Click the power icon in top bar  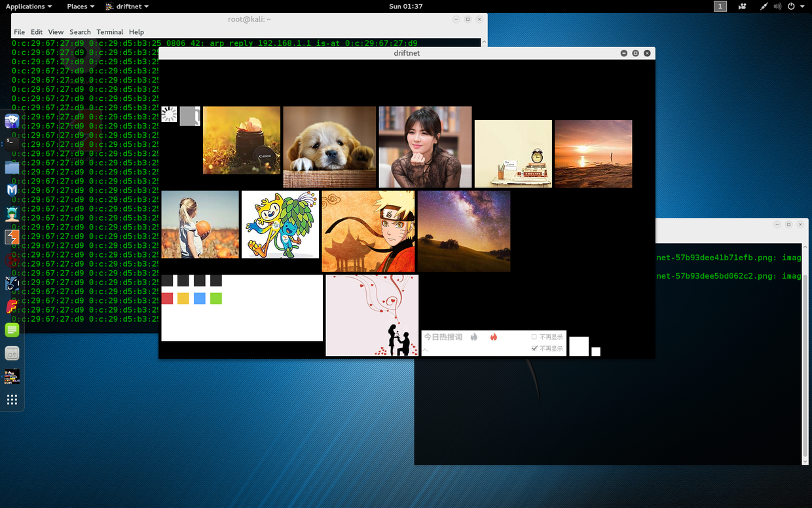click(791, 6)
